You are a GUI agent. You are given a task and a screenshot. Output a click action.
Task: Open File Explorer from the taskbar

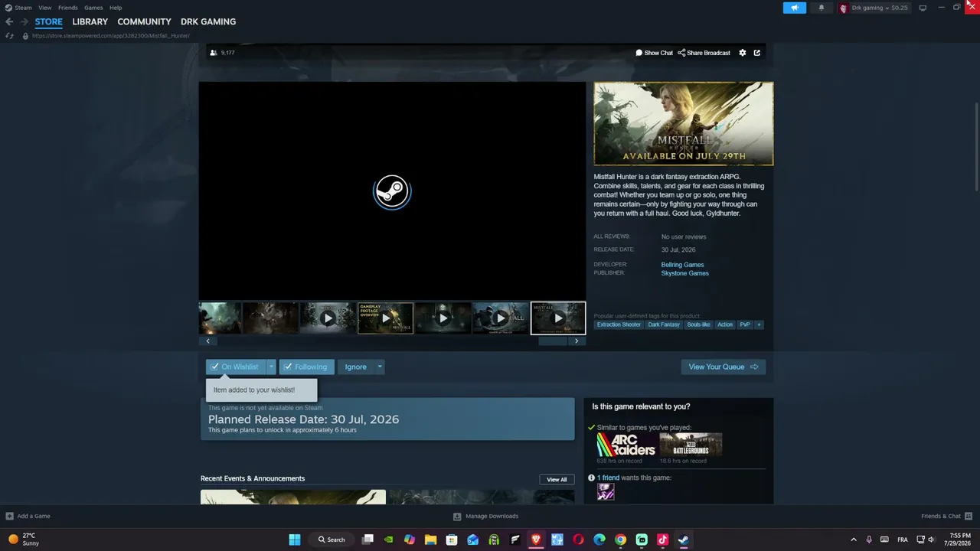click(x=430, y=540)
